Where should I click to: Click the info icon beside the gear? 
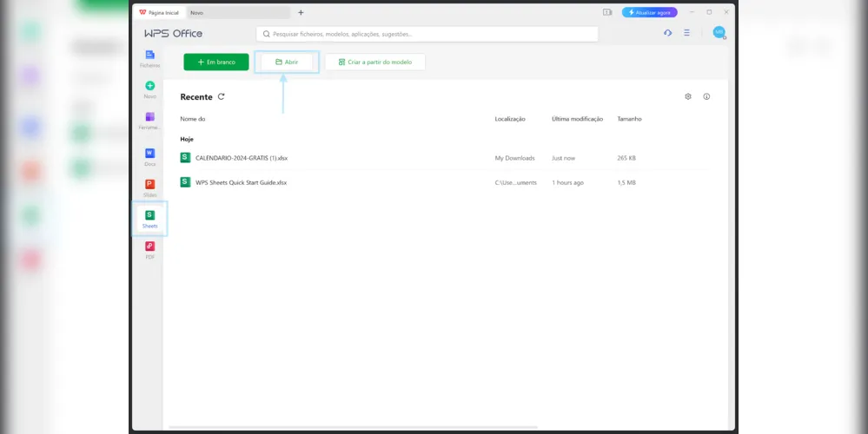coord(706,96)
